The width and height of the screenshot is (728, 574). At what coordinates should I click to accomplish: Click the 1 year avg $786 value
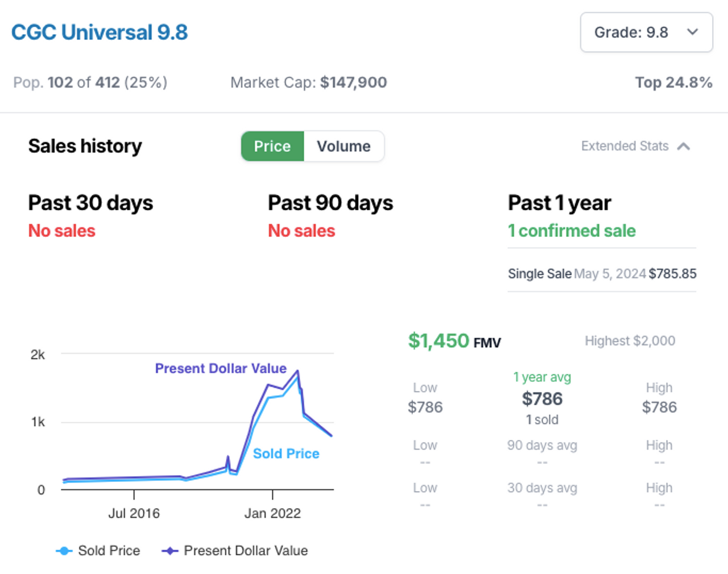[542, 399]
